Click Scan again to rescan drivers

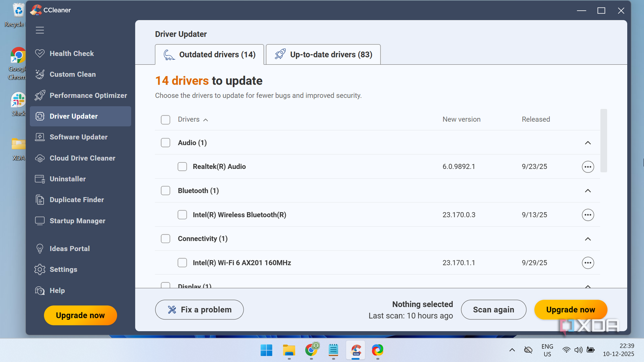coord(493,309)
